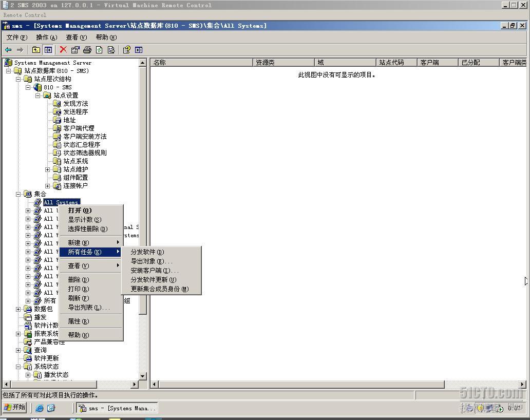This screenshot has width=530, height=420.
Task: Collapse the 站点层次结构 node
Action: (x=18, y=79)
